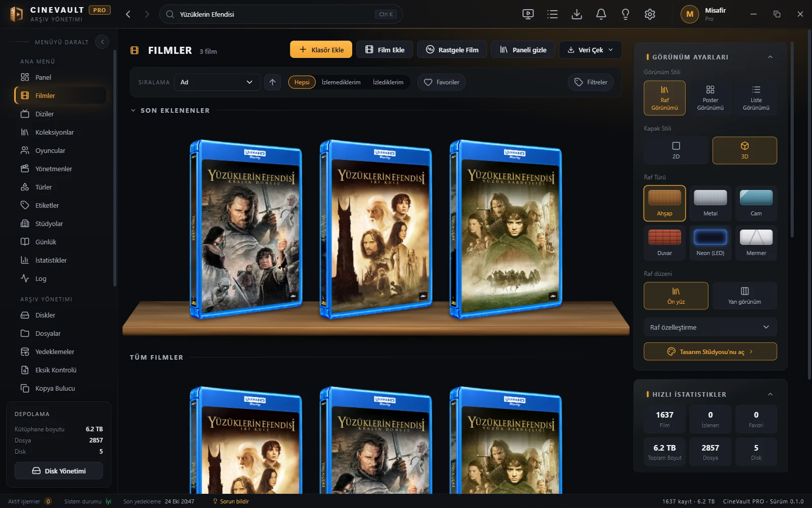
Task: Open the task list icon in the top bar
Action: click(x=552, y=14)
